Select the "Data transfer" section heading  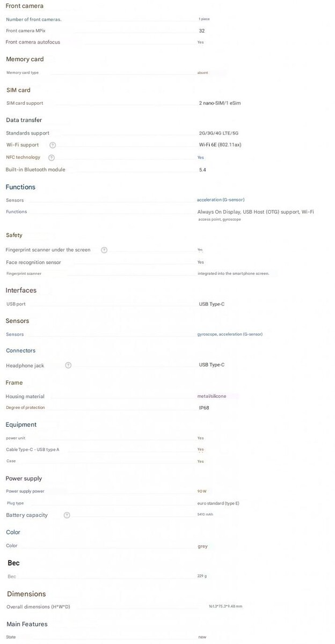(x=24, y=120)
